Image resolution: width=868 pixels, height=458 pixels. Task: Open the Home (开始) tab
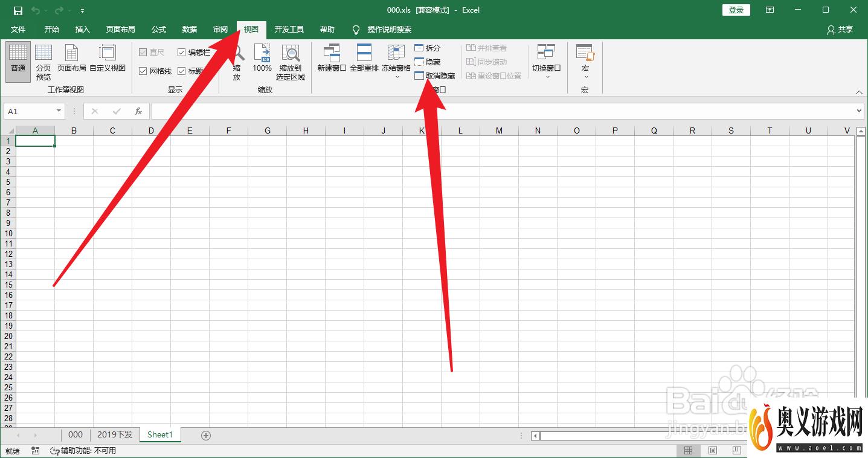[x=51, y=29]
